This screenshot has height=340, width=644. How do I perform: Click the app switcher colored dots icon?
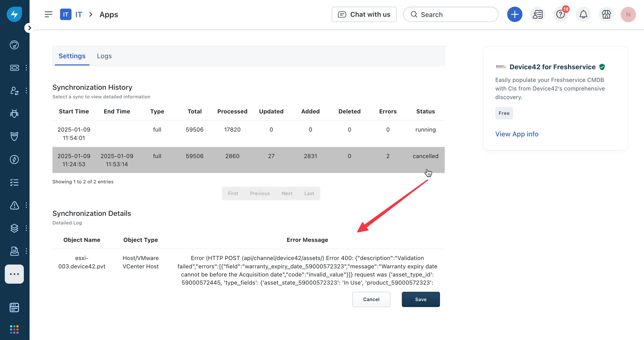(x=14, y=329)
